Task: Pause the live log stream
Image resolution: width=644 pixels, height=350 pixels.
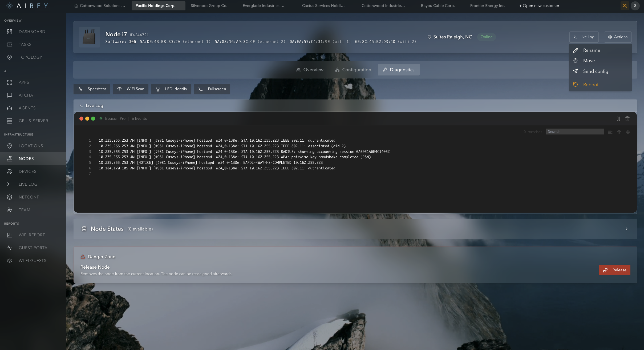Action: tap(618, 119)
